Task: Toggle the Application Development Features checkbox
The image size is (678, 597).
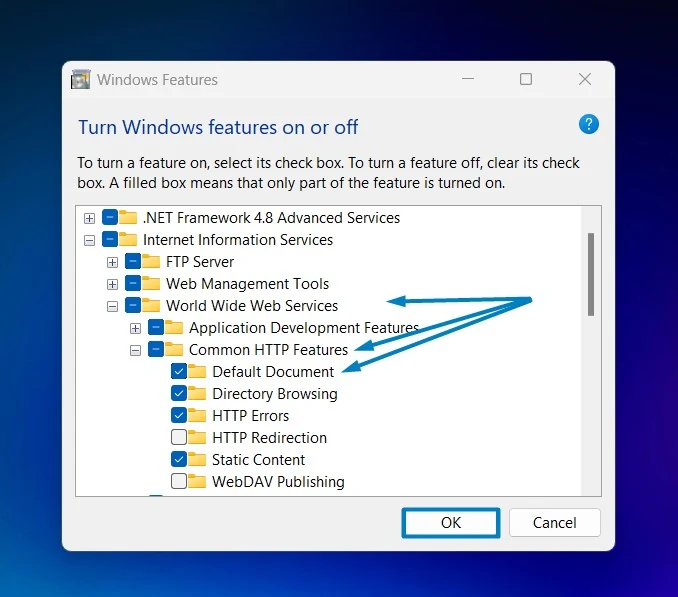Action: pos(156,327)
